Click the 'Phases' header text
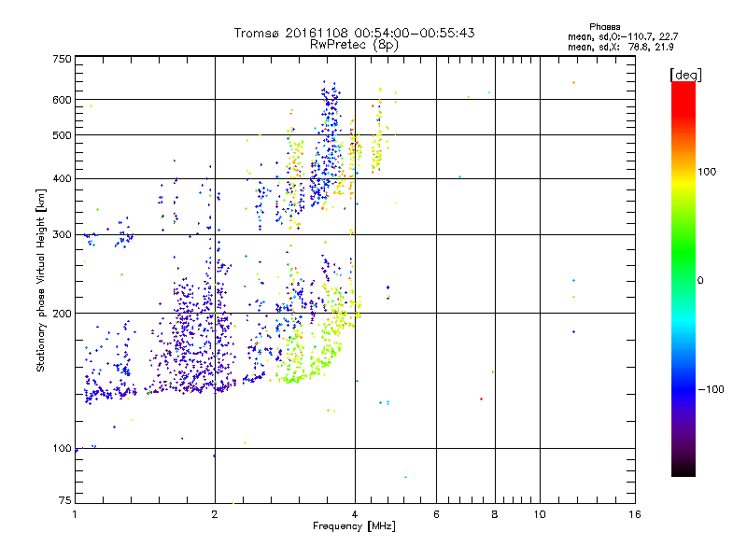Image resolution: width=747 pixels, height=560 pixels. (x=604, y=27)
